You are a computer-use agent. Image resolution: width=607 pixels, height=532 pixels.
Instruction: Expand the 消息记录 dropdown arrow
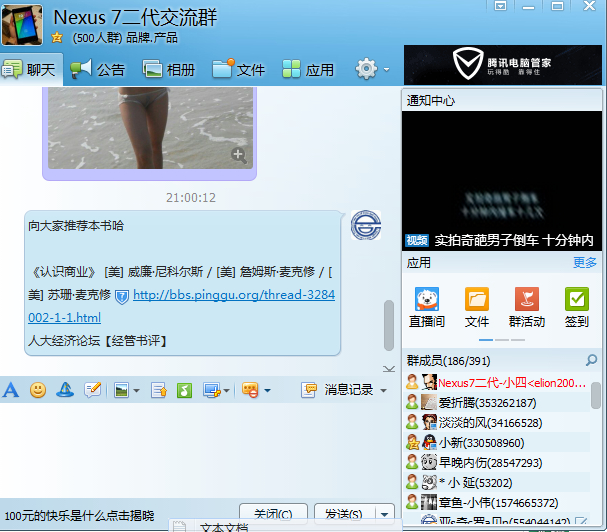coord(384,390)
